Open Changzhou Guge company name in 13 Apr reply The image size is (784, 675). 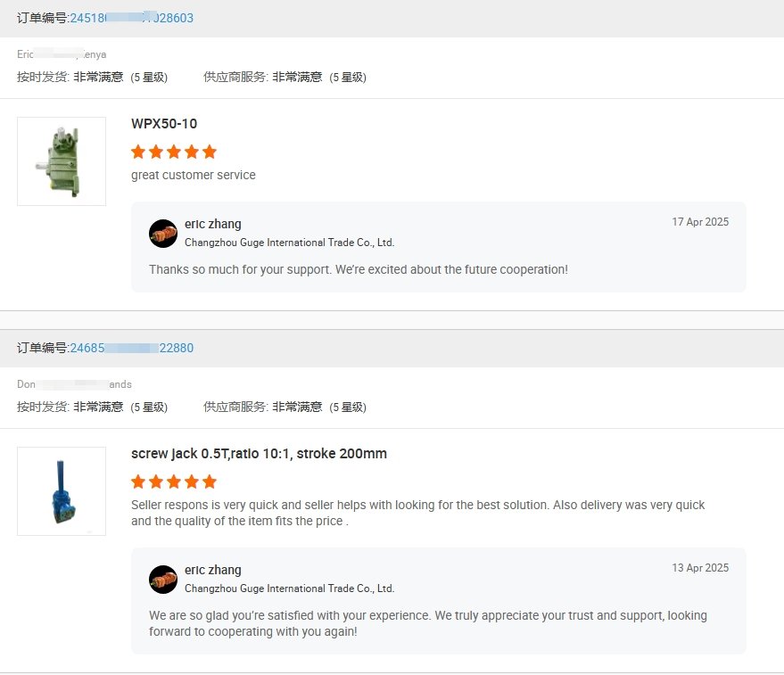click(289, 589)
